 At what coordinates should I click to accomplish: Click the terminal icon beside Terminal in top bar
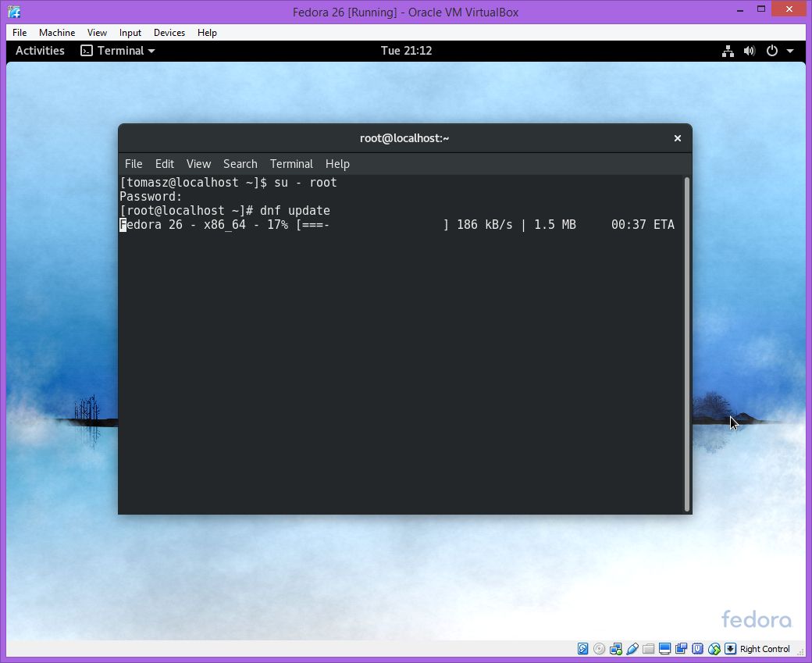(x=87, y=51)
